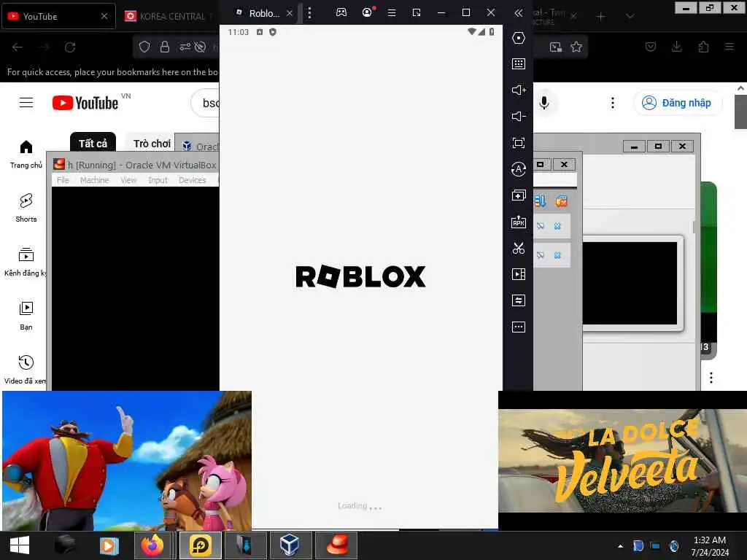Open the View menu in VirtualBox window
Viewport: 747px width, 560px height.
(128, 180)
